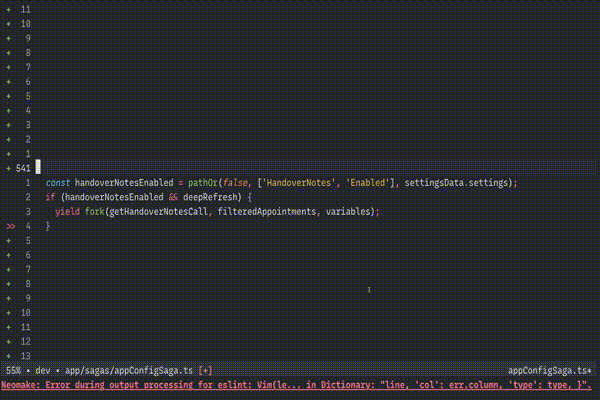Click the line number beside the const declaration

tap(28, 183)
